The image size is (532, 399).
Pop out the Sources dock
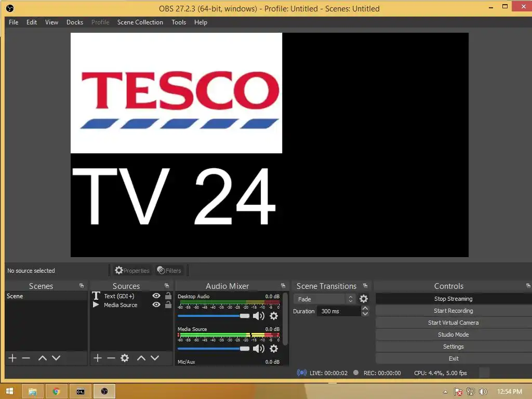click(x=167, y=286)
